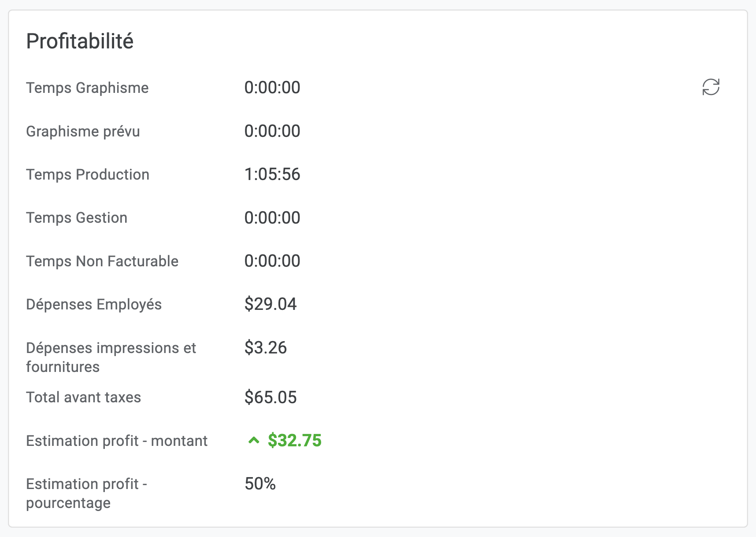This screenshot has height=537, width=756.
Task: Click the 50% profit percentage value
Action: (x=260, y=484)
